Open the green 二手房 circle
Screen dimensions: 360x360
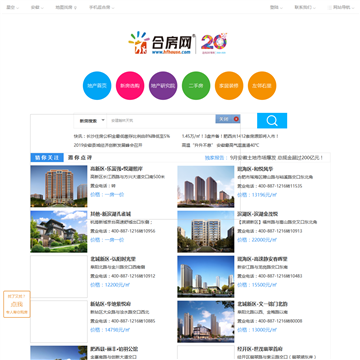point(196,86)
